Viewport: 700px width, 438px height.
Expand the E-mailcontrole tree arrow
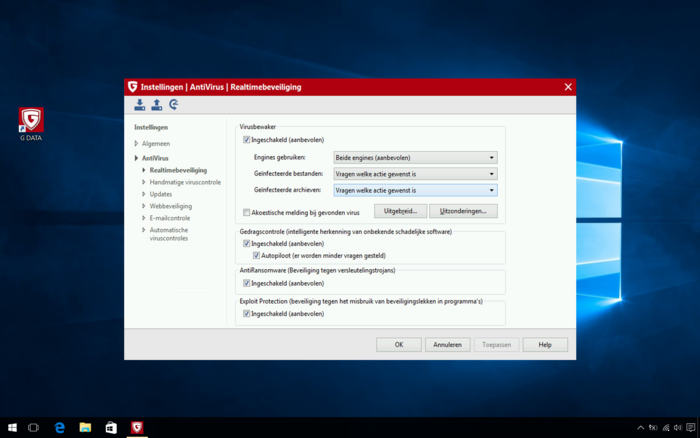tap(144, 218)
